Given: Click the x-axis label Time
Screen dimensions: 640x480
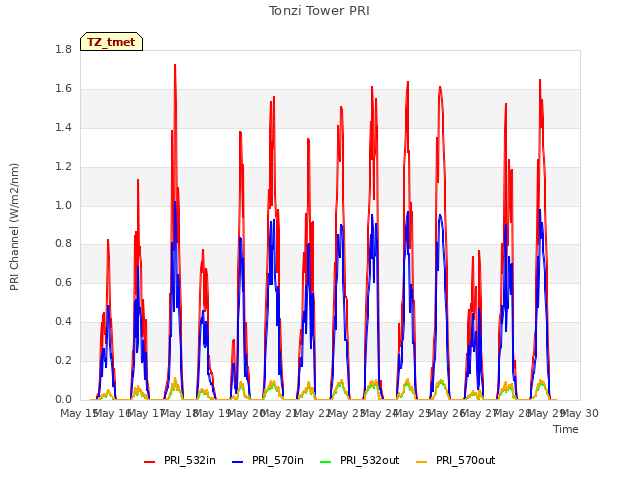Looking at the screenshot, I should tap(566, 429).
